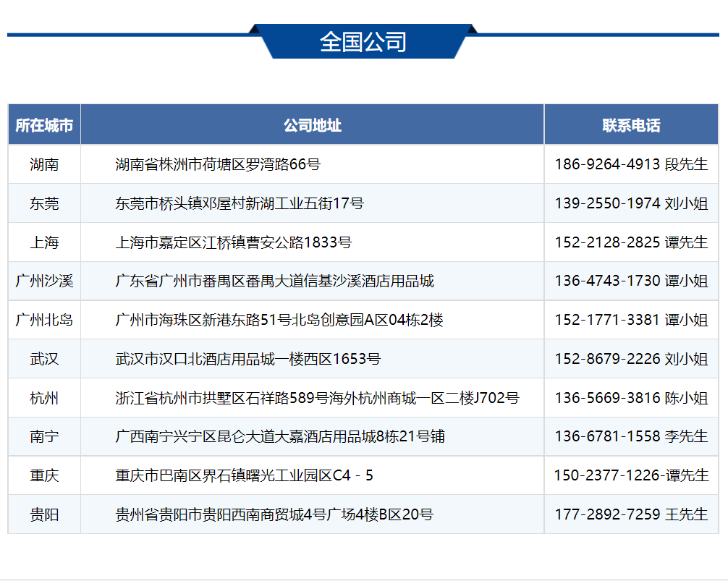Click phone 152-1771-3381 谭小姐

click(x=631, y=320)
